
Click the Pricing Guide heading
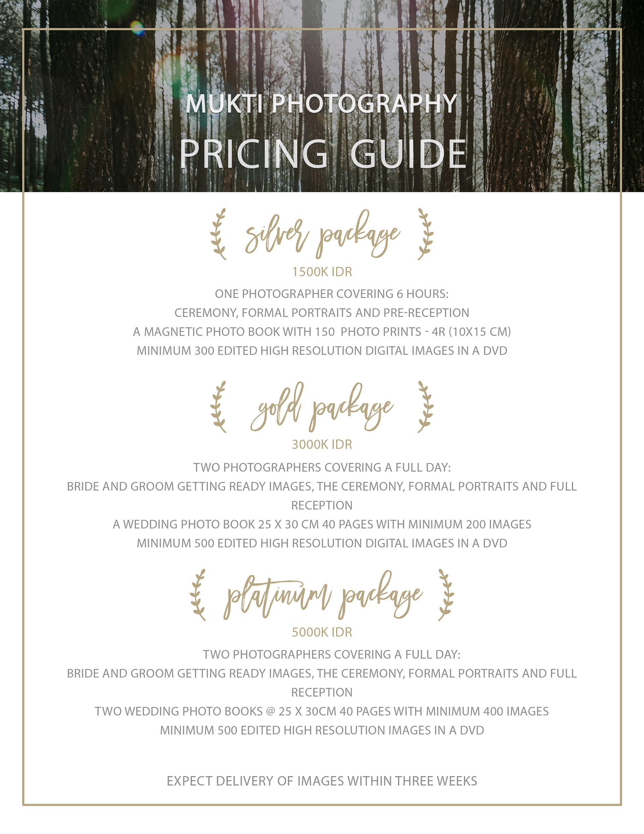(x=323, y=153)
